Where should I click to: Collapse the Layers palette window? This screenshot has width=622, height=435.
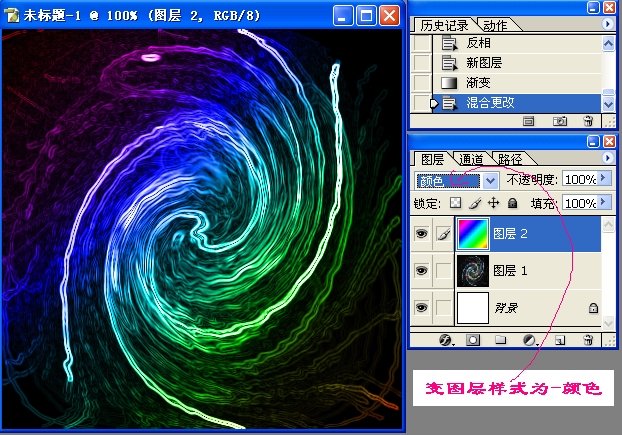(593, 141)
